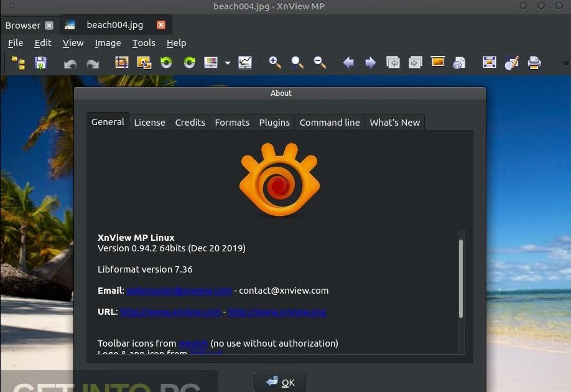Click the About dialog vertical scrollbar
571x392 pixels.
tap(461, 279)
